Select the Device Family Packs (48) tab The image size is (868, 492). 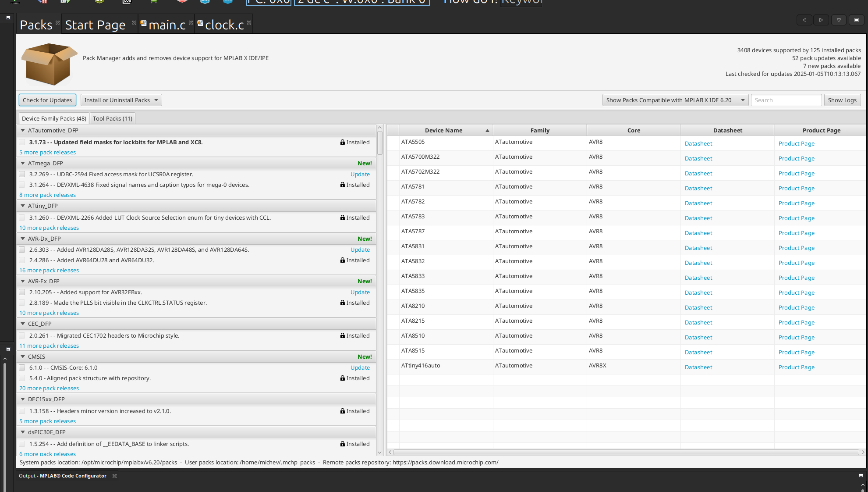pos(54,118)
